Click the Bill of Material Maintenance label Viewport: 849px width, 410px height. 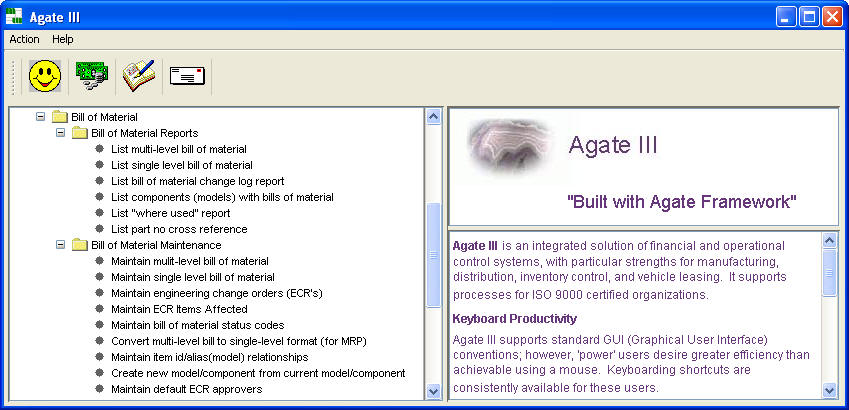[156, 245]
